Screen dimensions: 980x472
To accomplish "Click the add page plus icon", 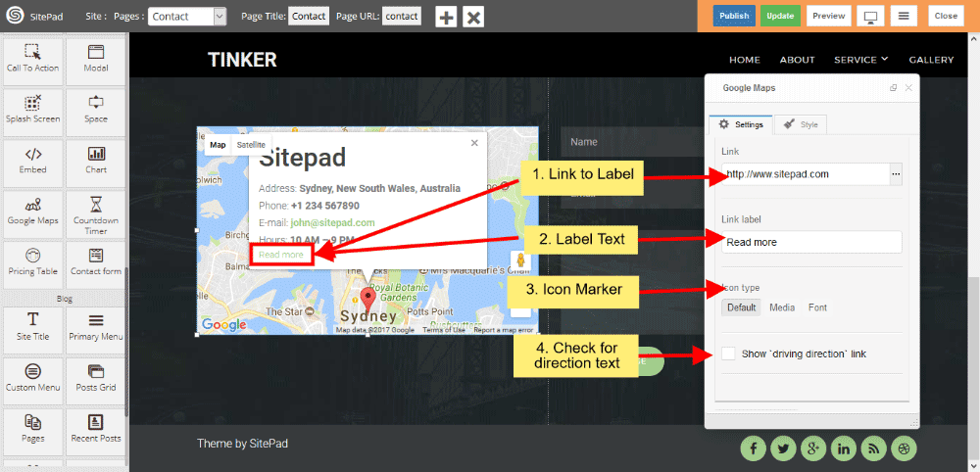I will [x=446, y=17].
